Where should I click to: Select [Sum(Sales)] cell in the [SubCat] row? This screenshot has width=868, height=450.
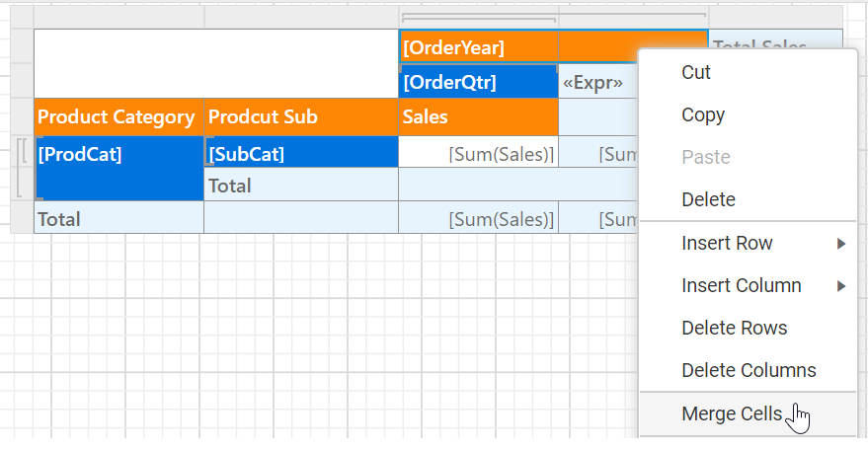(x=478, y=153)
